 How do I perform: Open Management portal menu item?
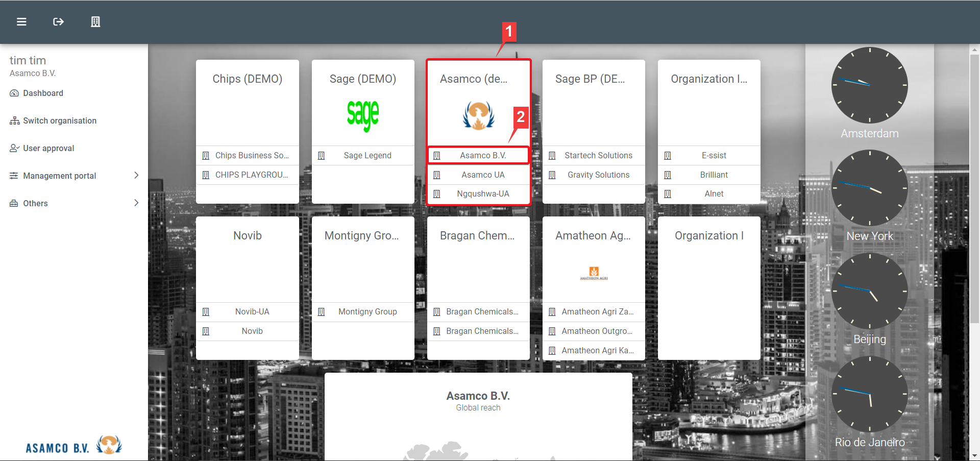tap(74, 176)
